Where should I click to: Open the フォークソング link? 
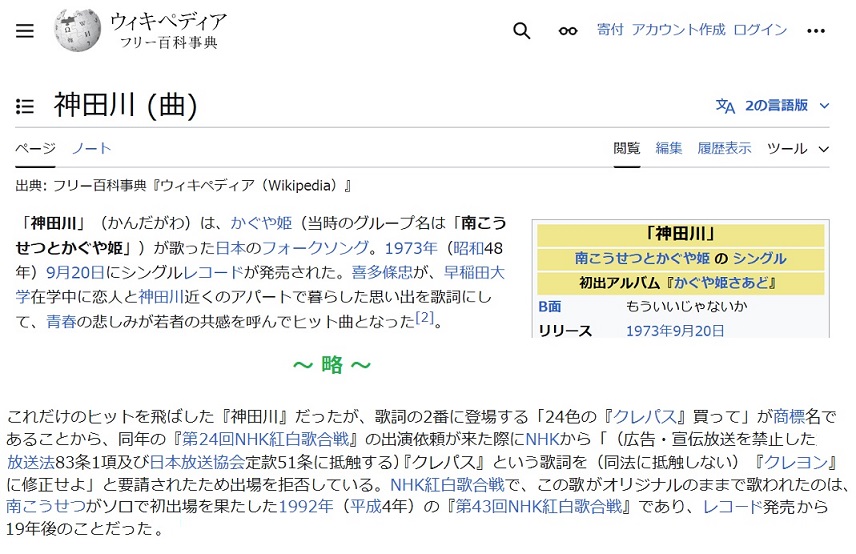[x=315, y=248]
